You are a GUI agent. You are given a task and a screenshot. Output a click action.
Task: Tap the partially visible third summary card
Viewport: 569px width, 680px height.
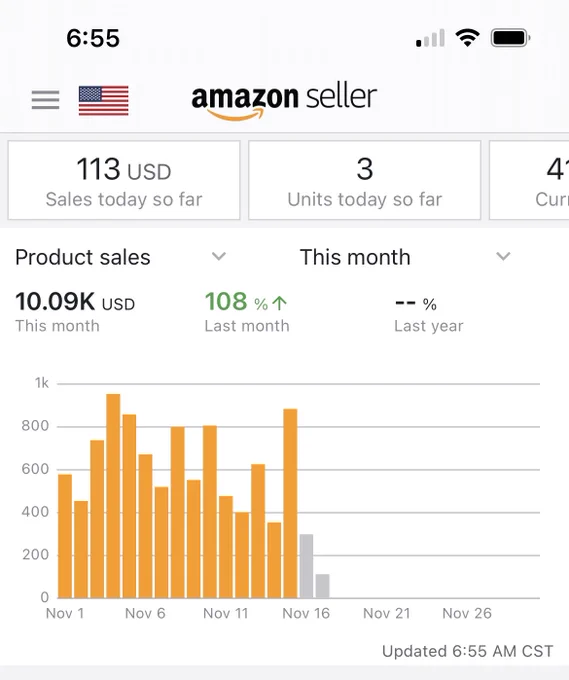click(x=529, y=180)
